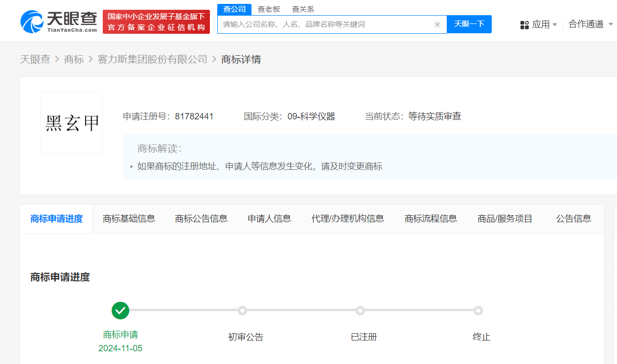Click the 黑玄甲 trademark image

coord(71,123)
